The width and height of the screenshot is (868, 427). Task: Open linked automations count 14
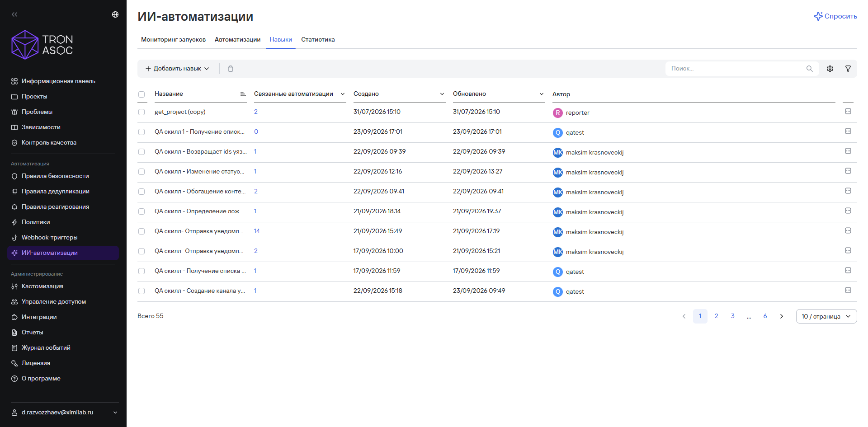click(x=257, y=231)
